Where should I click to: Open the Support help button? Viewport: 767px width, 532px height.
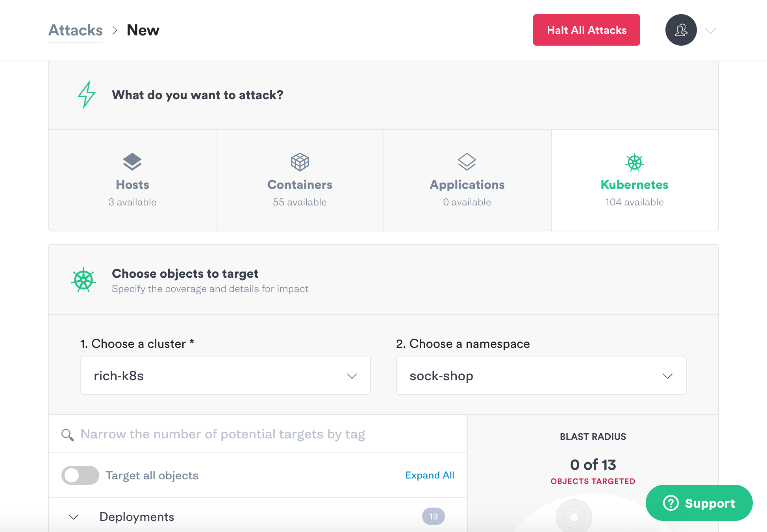[x=699, y=503]
